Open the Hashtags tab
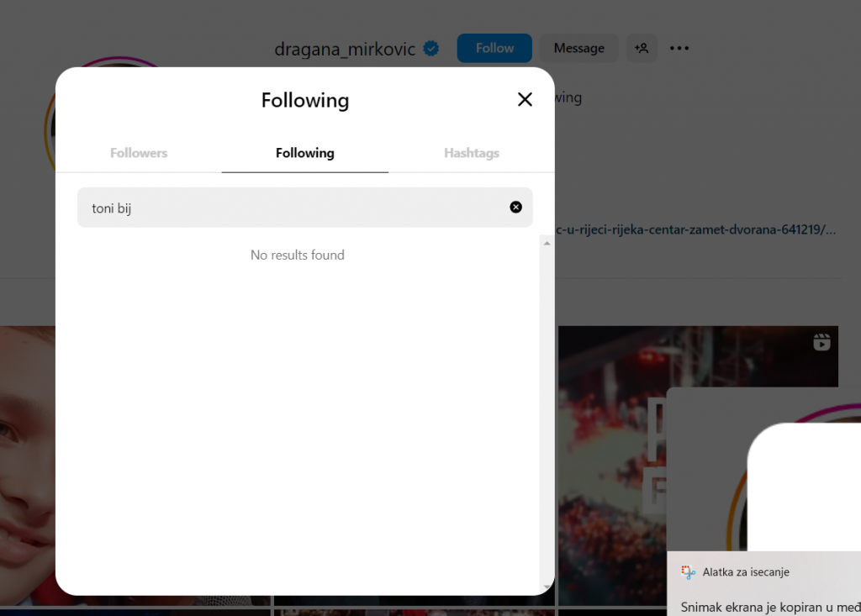The image size is (861, 616). [471, 153]
